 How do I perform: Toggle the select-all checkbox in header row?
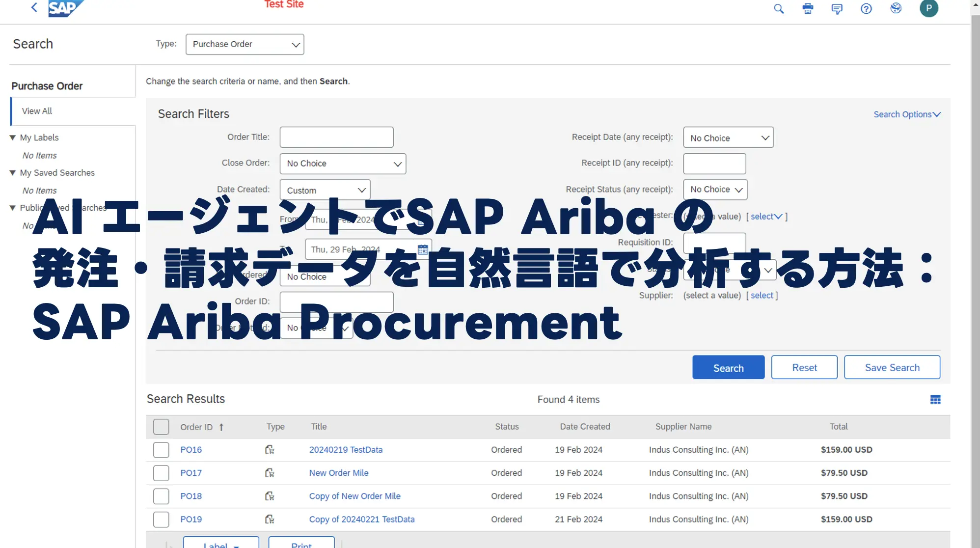[161, 427]
